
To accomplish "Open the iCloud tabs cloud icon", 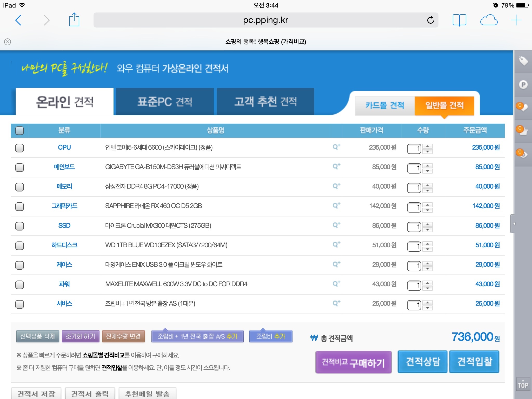I will click(x=489, y=20).
